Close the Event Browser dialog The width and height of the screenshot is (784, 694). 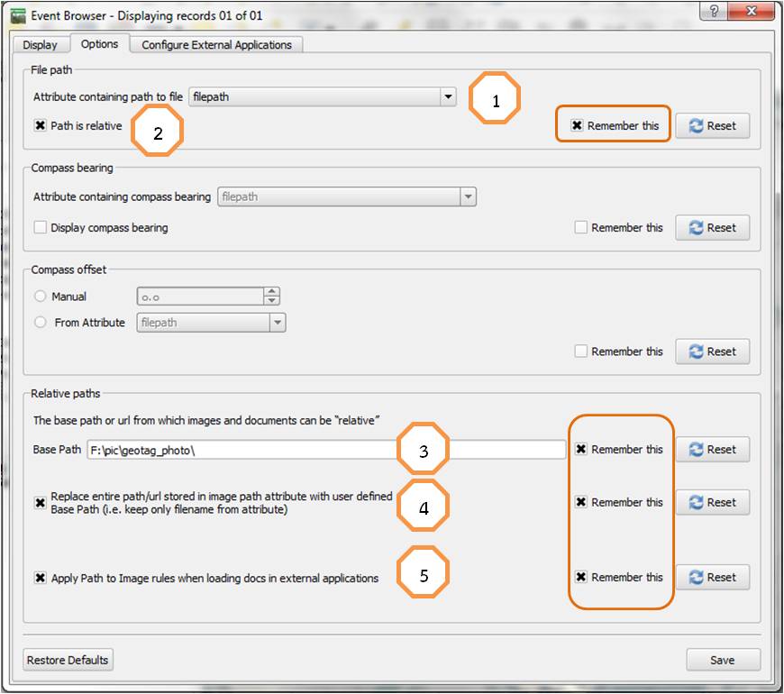[x=751, y=11]
